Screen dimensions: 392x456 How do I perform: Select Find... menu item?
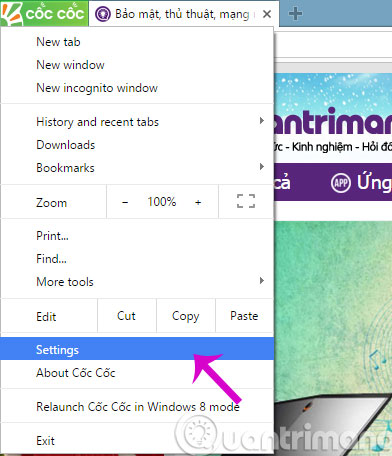point(137,259)
